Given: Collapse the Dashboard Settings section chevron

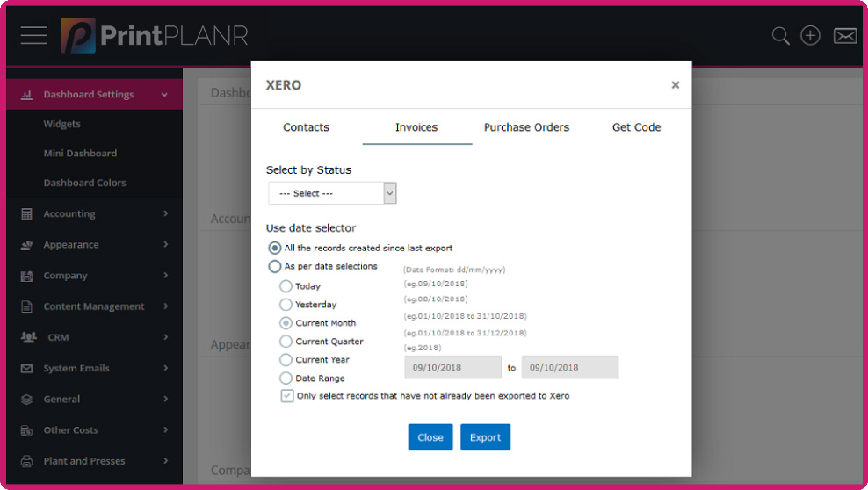Looking at the screenshot, I should coord(164,95).
